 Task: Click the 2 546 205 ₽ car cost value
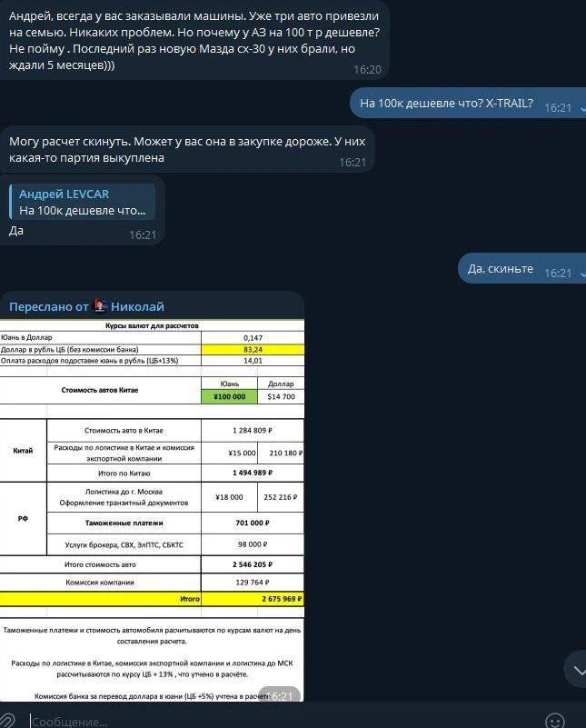(x=253, y=564)
